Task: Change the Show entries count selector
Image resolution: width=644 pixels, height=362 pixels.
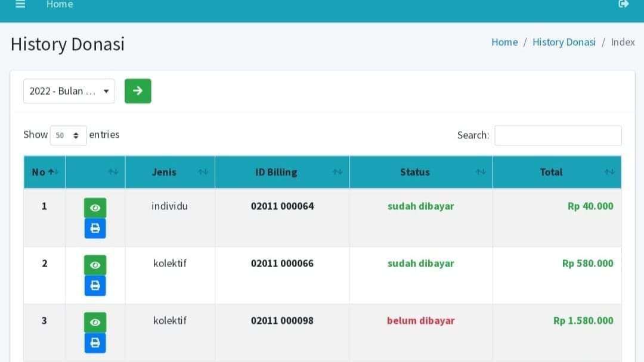Action: [68, 135]
